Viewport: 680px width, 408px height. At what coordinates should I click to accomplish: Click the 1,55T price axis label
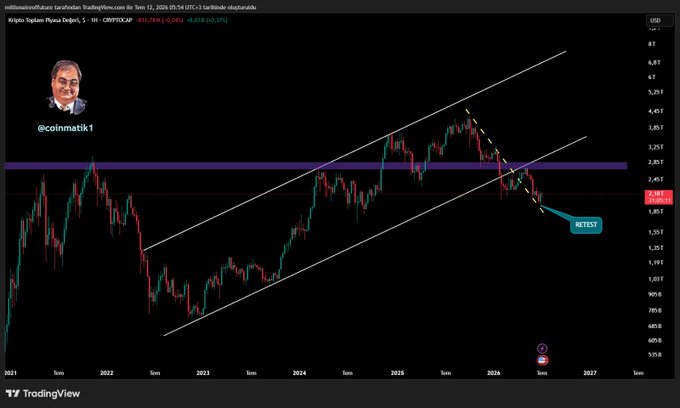[655, 232]
